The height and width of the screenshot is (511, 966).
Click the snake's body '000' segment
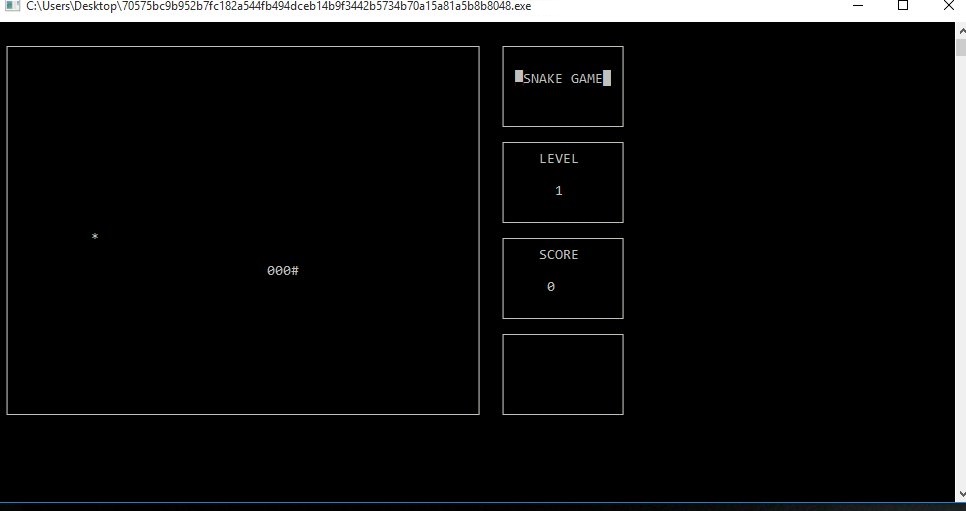pos(278,271)
